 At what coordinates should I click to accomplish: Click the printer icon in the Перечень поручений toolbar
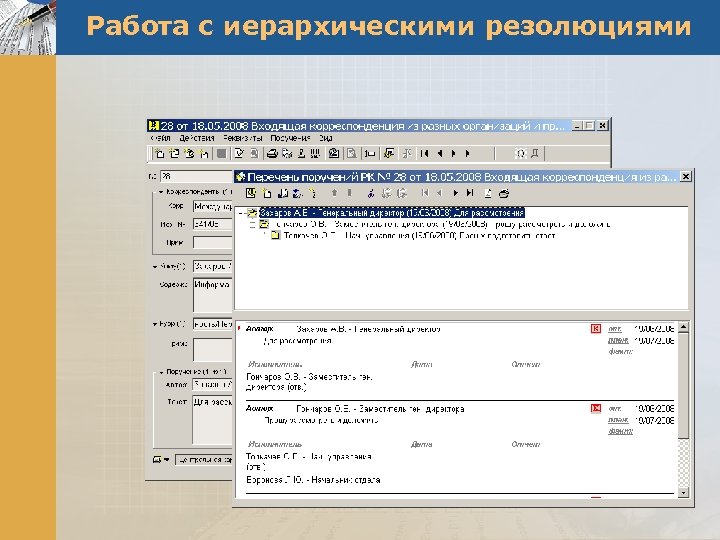(504, 193)
